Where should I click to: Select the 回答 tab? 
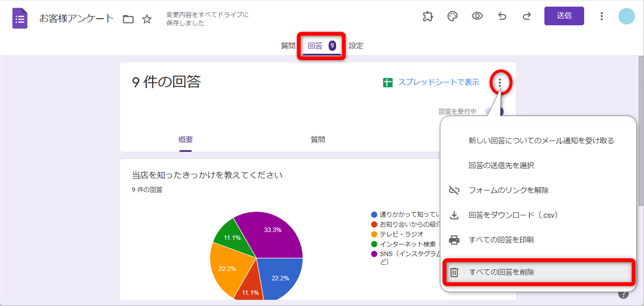coord(321,46)
